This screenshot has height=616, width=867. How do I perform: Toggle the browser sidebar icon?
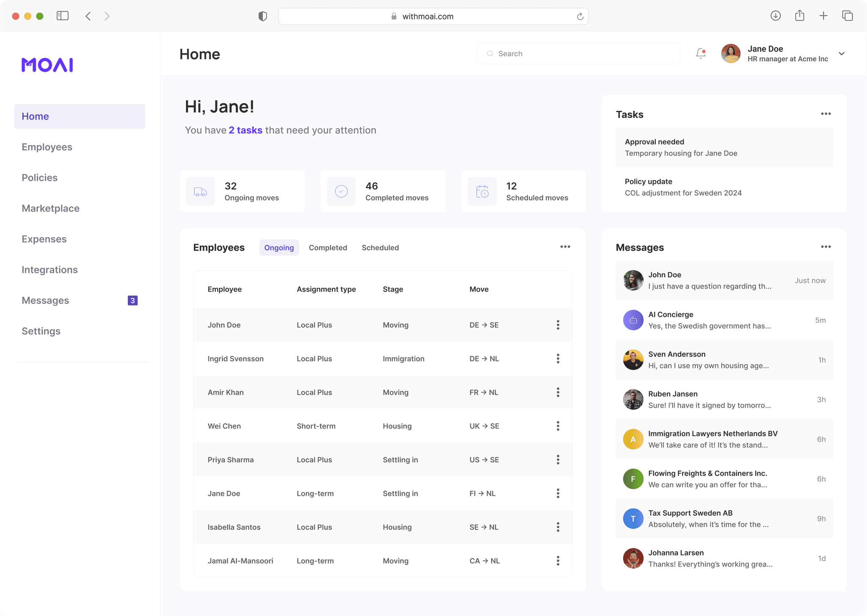click(63, 16)
